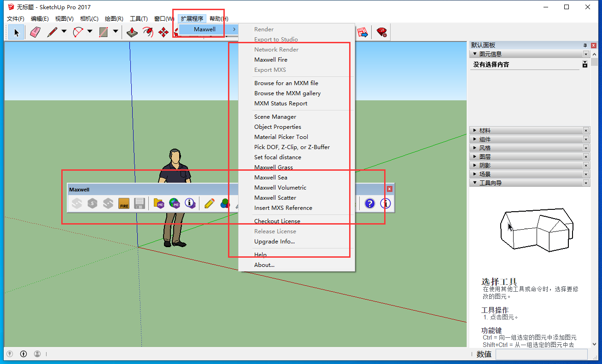Click the Maxwell folder ME browse icon
602x364 pixels.
tap(159, 203)
